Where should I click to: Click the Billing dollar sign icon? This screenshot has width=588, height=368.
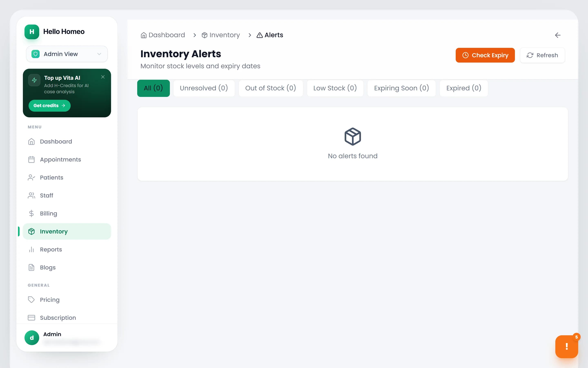pos(31,213)
